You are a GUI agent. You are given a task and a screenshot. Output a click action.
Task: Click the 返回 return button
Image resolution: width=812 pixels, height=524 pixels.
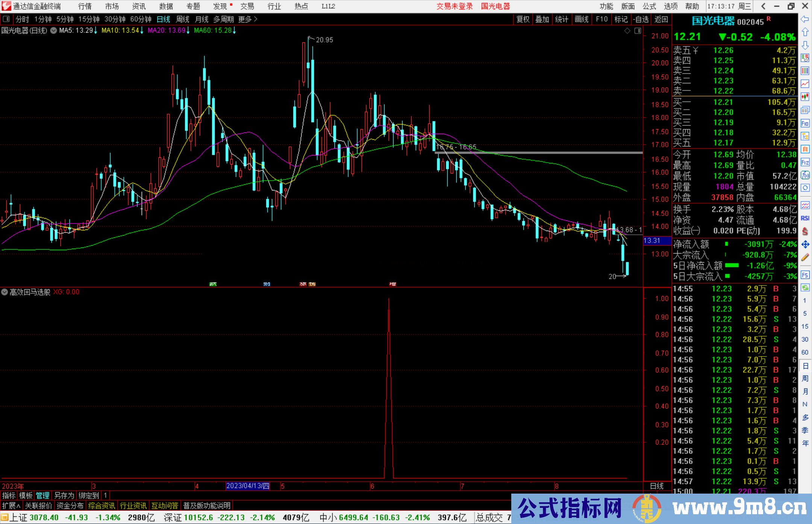(661, 19)
